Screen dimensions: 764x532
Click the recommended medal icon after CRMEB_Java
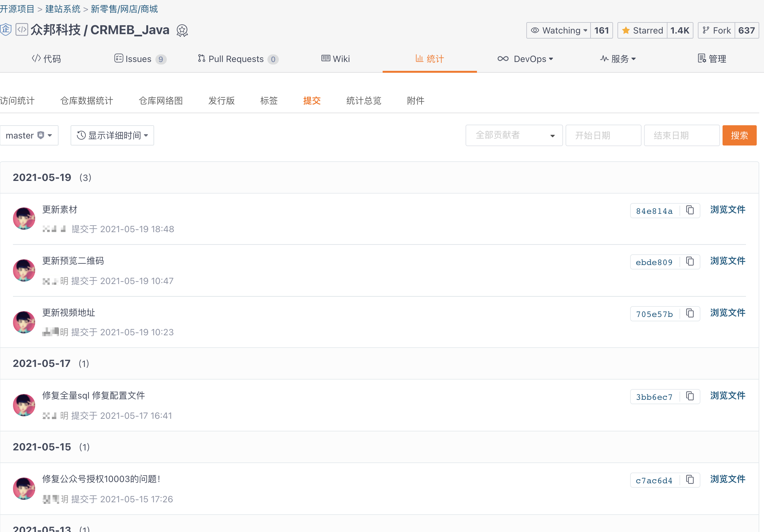coord(182,31)
